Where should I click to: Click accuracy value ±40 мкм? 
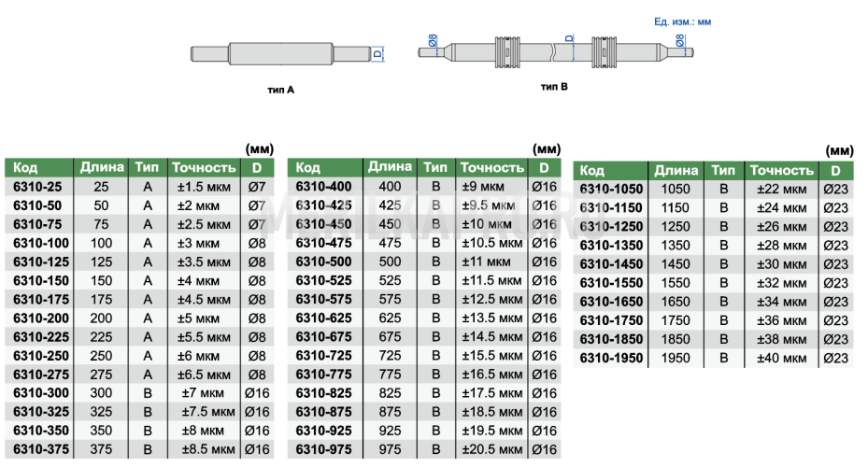[782, 359]
